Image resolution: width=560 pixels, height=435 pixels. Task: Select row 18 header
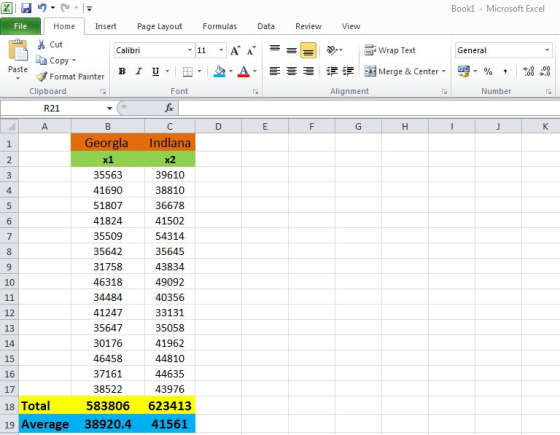(x=9, y=406)
